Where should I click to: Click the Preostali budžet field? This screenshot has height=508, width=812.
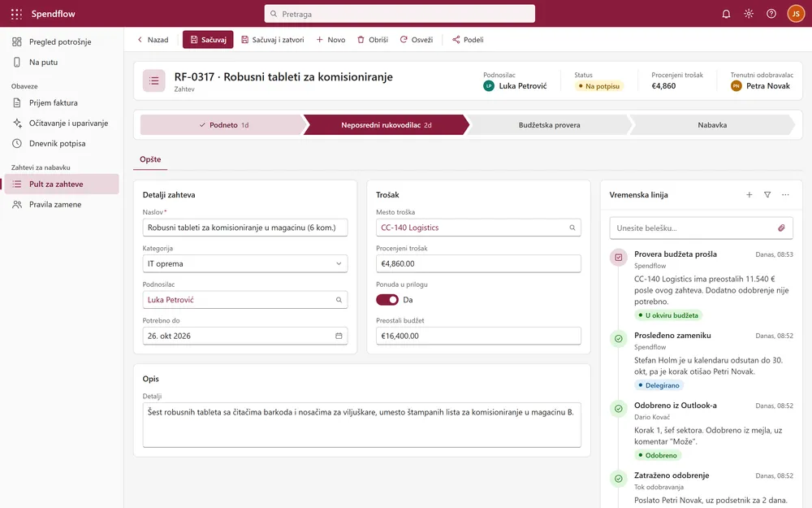[x=478, y=336]
